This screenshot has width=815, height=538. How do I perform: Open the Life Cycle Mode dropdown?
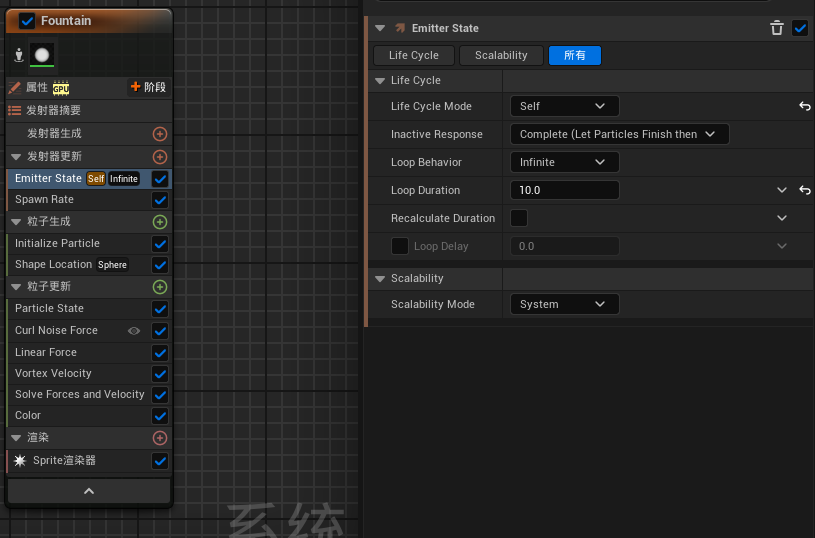point(564,106)
